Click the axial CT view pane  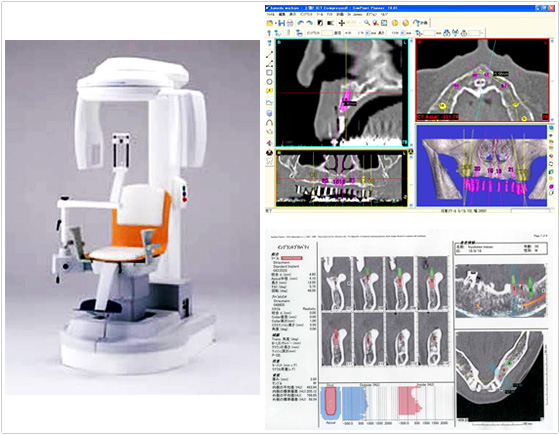point(482,80)
